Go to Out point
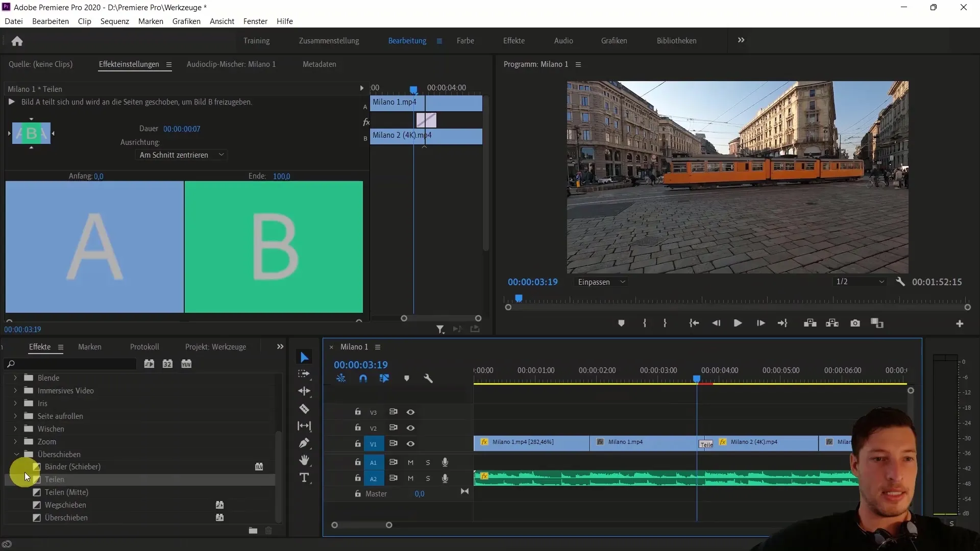Viewport: 980px width, 551px height. (782, 323)
